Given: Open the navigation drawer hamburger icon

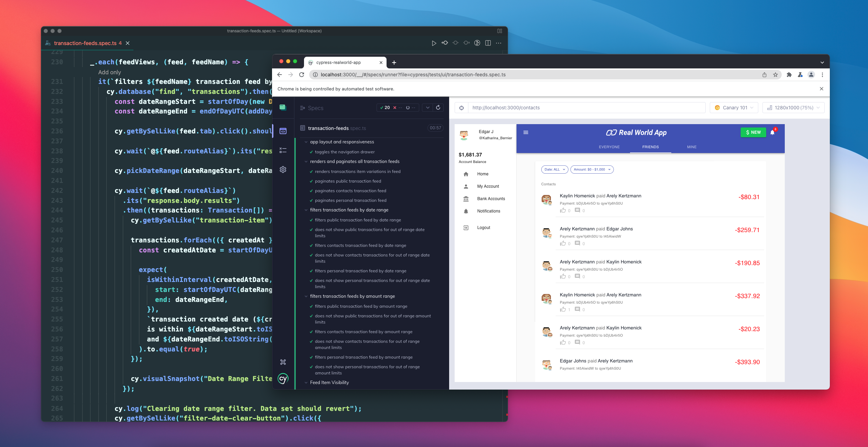Looking at the screenshot, I should pyautogui.click(x=526, y=132).
